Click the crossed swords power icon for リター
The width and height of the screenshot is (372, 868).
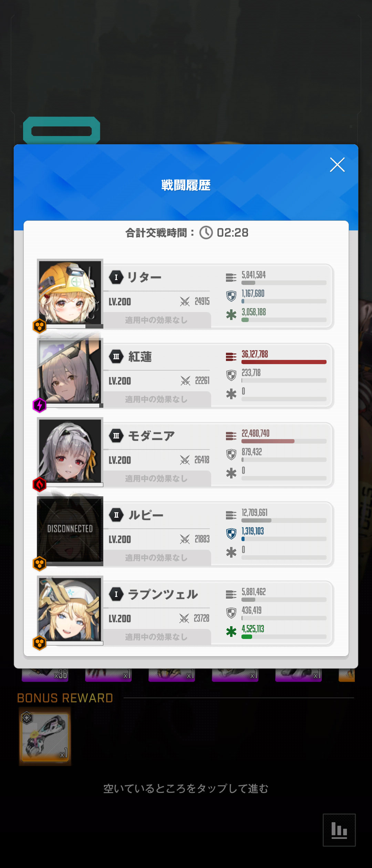[x=185, y=301]
